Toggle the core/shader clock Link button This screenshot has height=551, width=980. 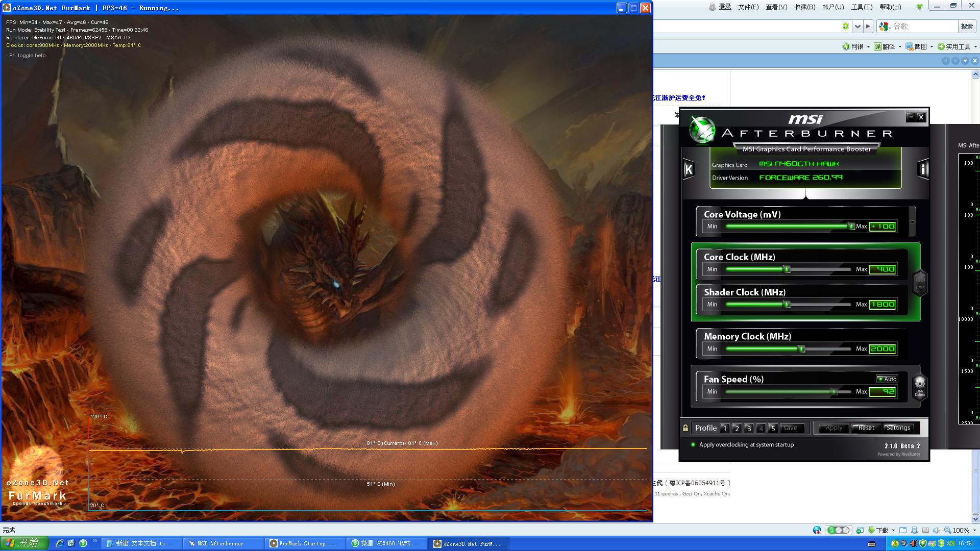920,282
